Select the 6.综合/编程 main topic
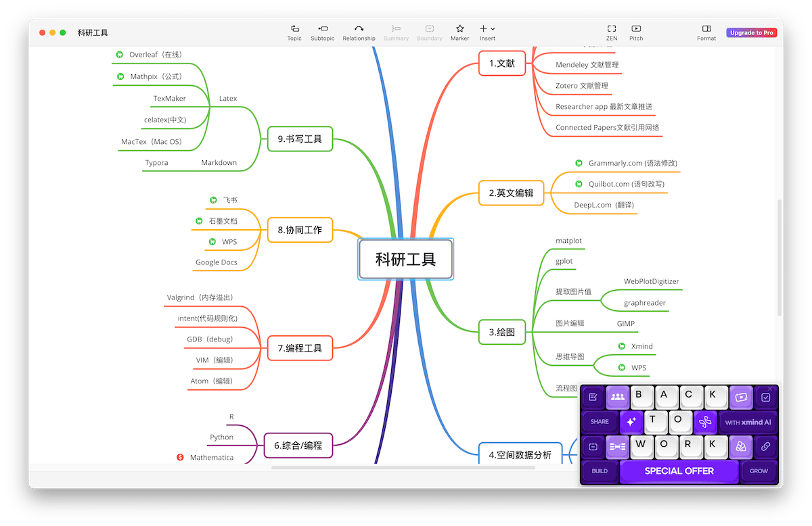812x526 pixels. pos(298,446)
